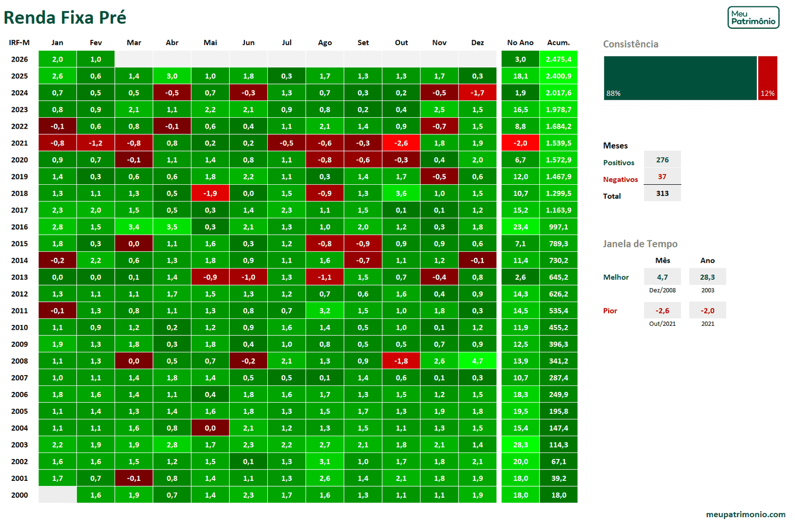The height and width of the screenshot is (532, 795).
Task: Select the Dez 2008 heatmap cell
Action: coord(477,361)
